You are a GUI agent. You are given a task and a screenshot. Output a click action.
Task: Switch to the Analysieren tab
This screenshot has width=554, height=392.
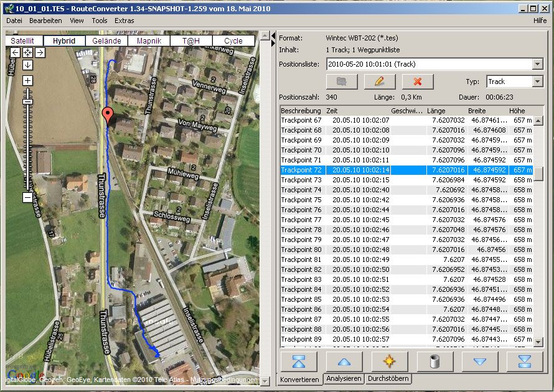[x=343, y=379]
